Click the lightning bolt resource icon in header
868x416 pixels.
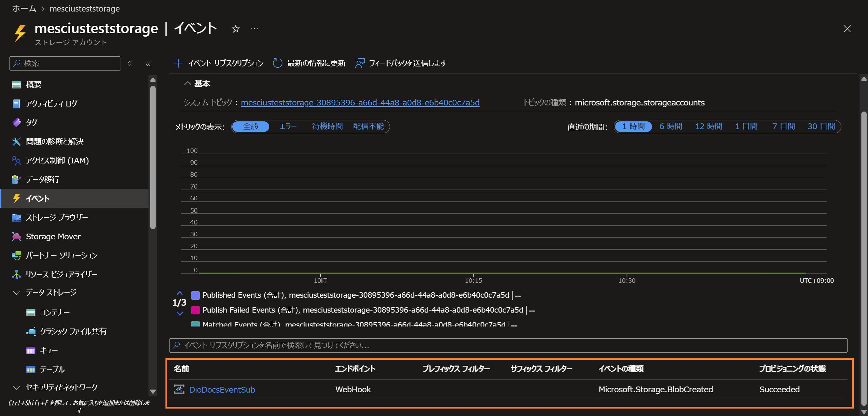[x=20, y=33]
